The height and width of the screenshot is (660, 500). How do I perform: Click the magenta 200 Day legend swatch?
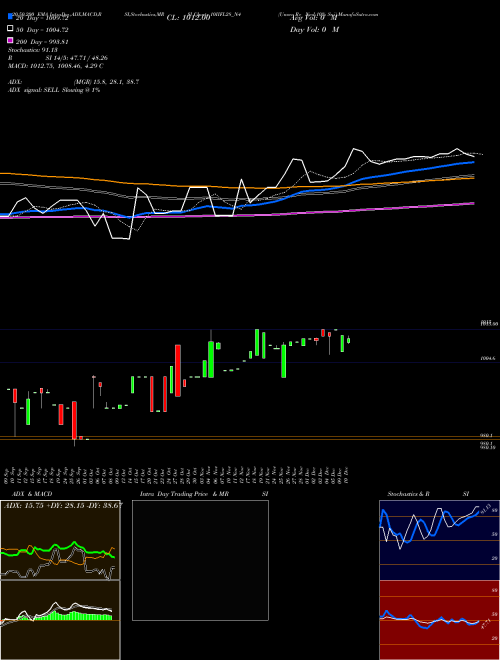point(11,40)
